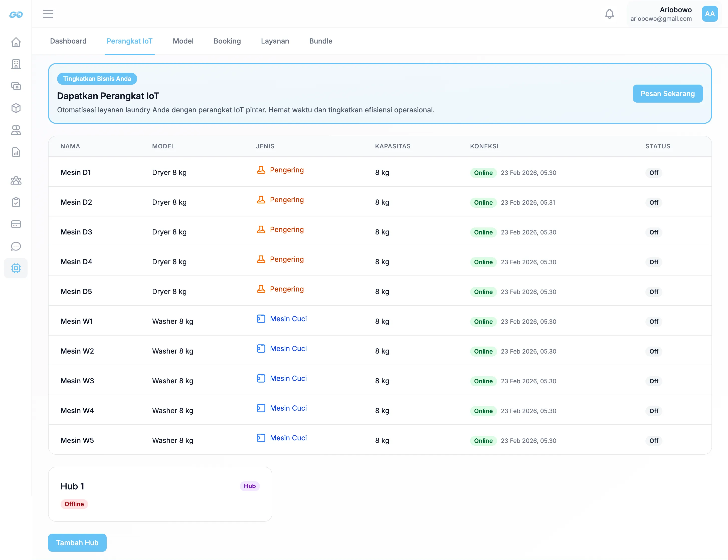Toggle Off status for Mesin D1

click(653, 173)
